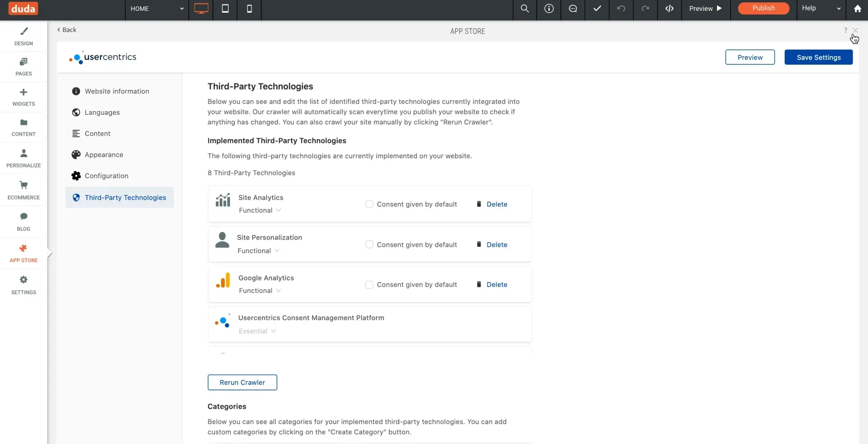Click the Categories heading
Viewport: 868px width, 444px height.
pyautogui.click(x=227, y=406)
